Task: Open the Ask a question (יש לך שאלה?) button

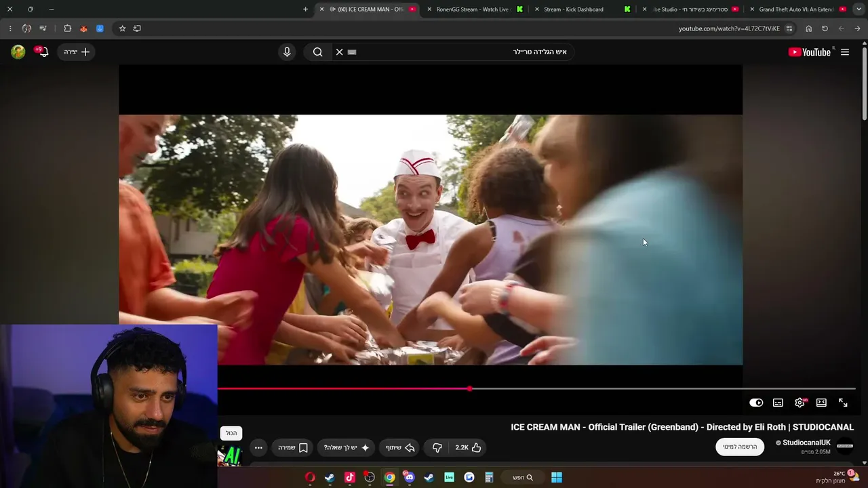Action: tap(347, 447)
